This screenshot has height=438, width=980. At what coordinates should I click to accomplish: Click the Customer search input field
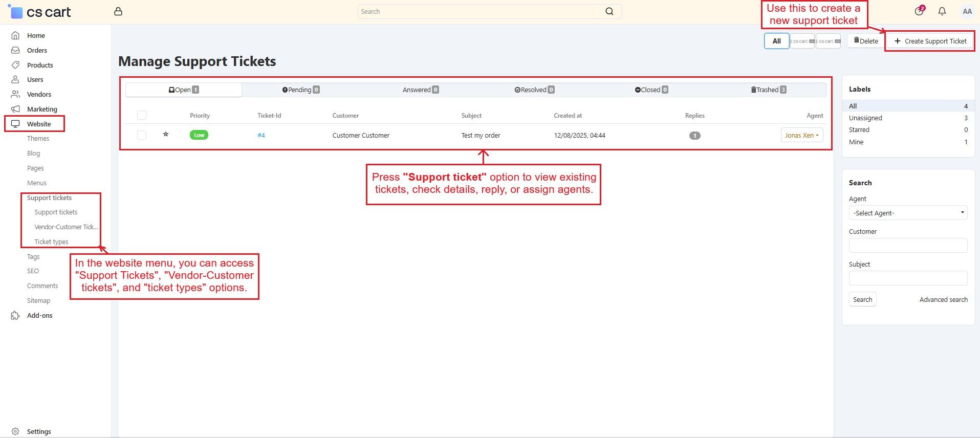[907, 246]
